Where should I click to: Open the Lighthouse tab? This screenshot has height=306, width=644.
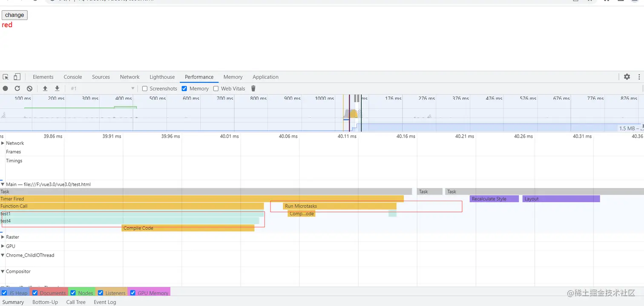pyautogui.click(x=162, y=77)
